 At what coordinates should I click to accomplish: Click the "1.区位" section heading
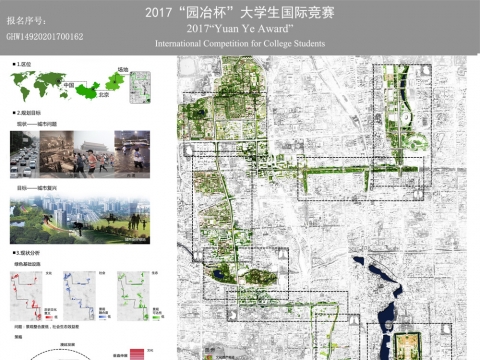pyautogui.click(x=22, y=64)
